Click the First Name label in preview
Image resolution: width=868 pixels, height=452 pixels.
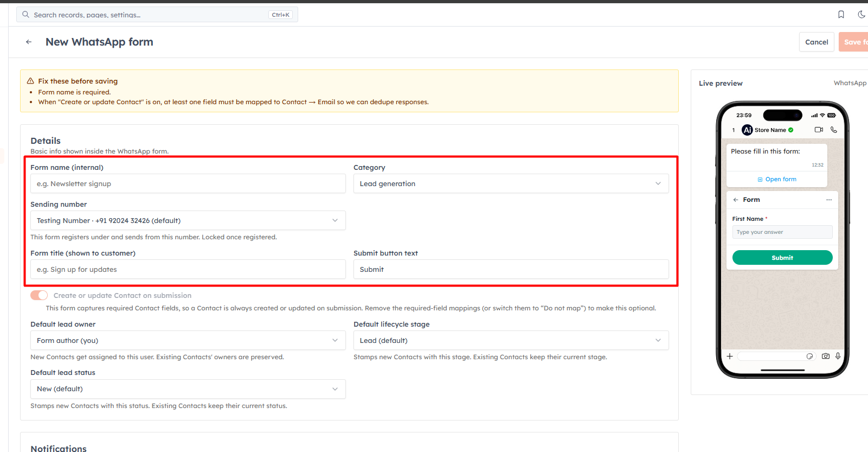(x=748, y=219)
